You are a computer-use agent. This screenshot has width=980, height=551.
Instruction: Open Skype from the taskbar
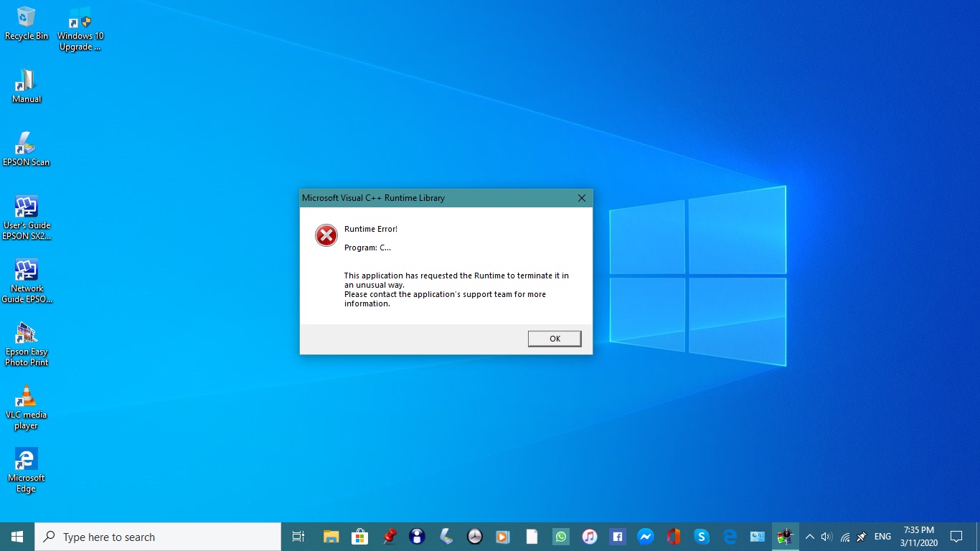coord(702,537)
